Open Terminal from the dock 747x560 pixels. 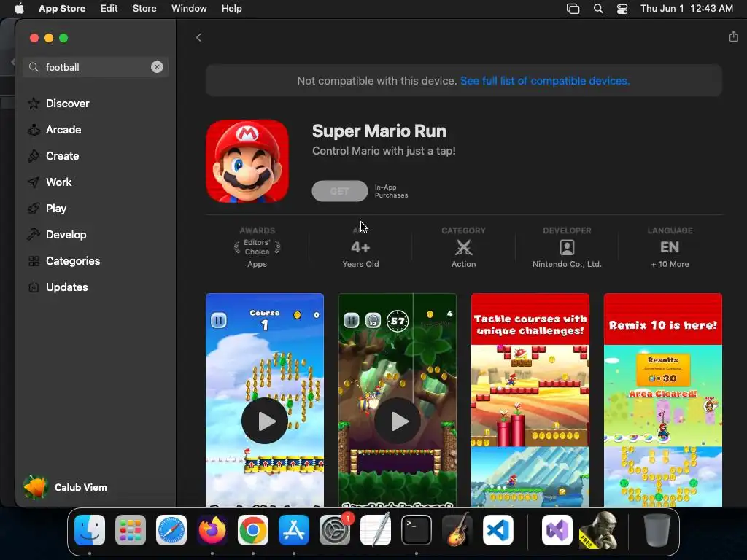tap(417, 530)
